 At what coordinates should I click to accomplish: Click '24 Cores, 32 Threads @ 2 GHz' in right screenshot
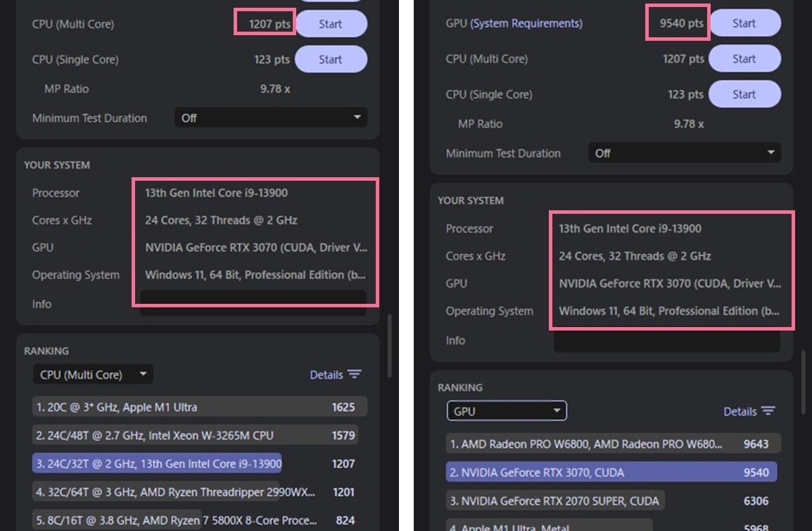pyautogui.click(x=635, y=256)
